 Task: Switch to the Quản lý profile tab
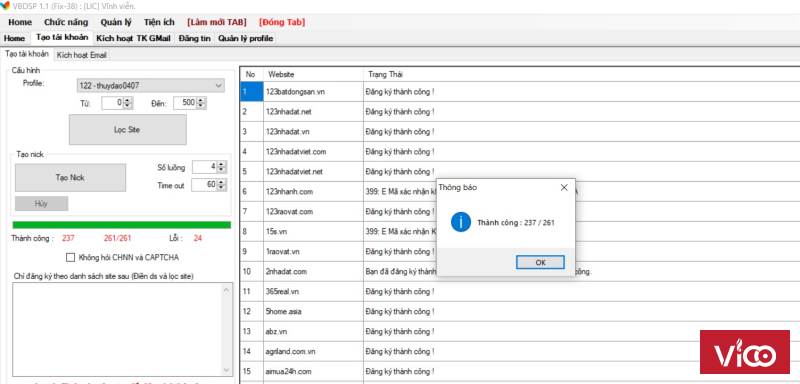pos(245,38)
